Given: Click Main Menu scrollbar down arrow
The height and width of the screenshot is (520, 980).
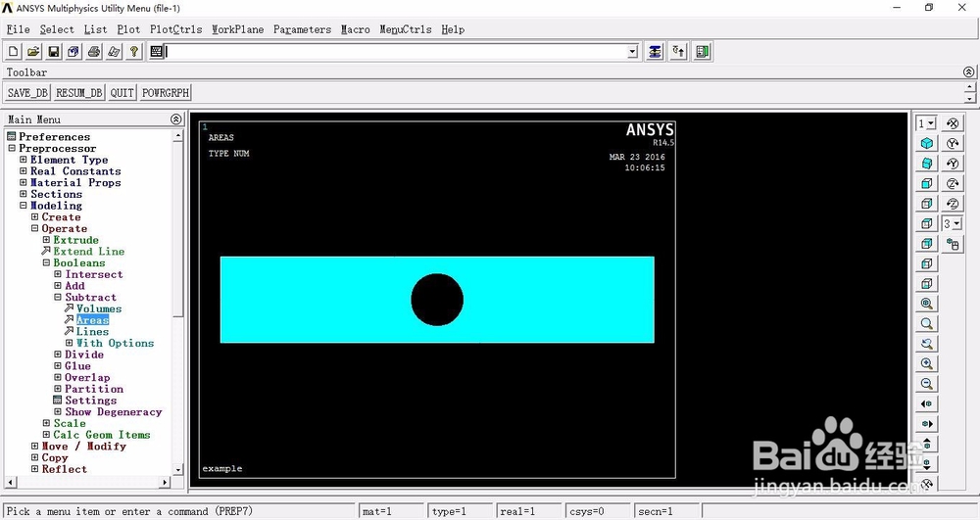Looking at the screenshot, I should (178, 470).
